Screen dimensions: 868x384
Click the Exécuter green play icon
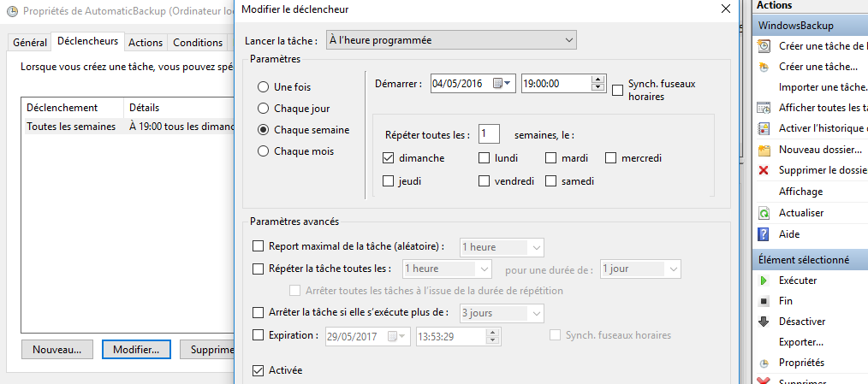pyautogui.click(x=764, y=281)
